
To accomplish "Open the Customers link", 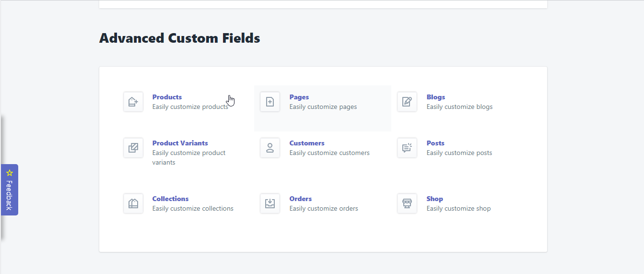I will coord(307,143).
